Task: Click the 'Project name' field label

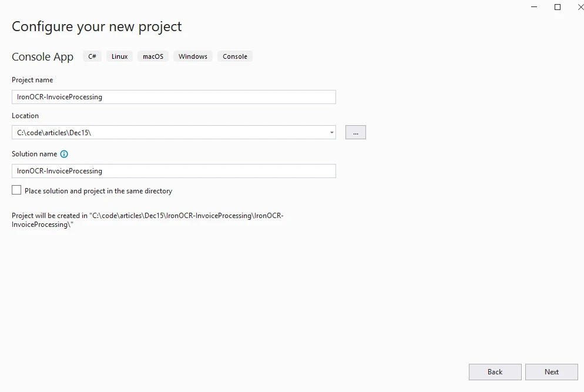Action: click(32, 80)
